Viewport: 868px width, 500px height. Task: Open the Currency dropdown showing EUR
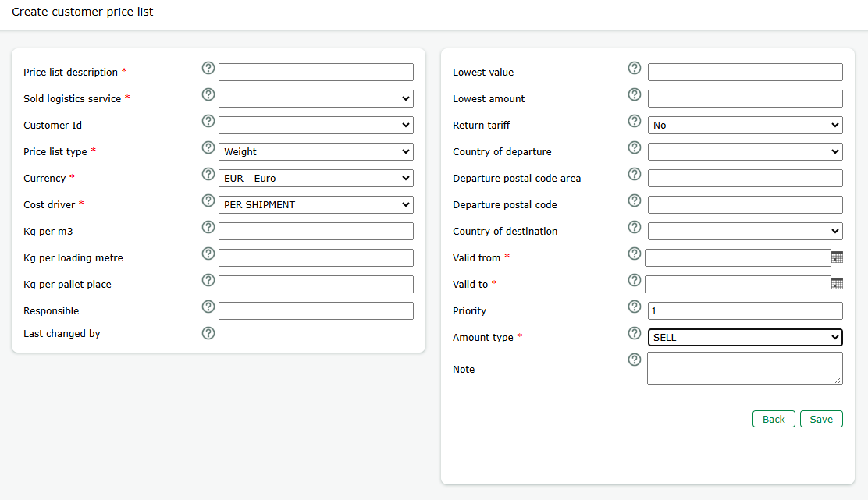(315, 179)
